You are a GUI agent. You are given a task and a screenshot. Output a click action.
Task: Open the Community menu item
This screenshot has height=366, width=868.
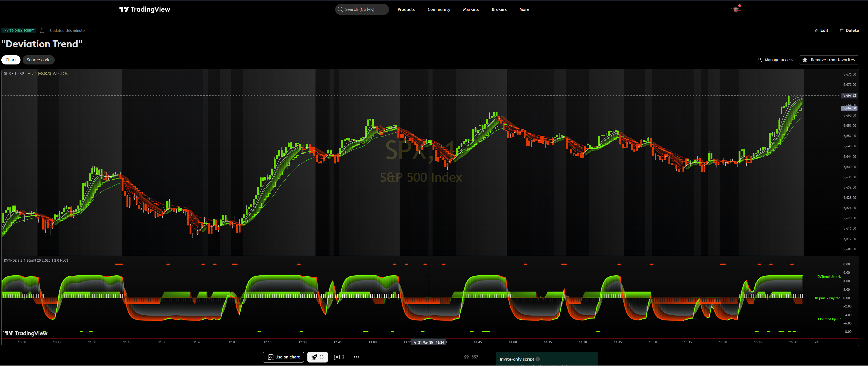(439, 9)
